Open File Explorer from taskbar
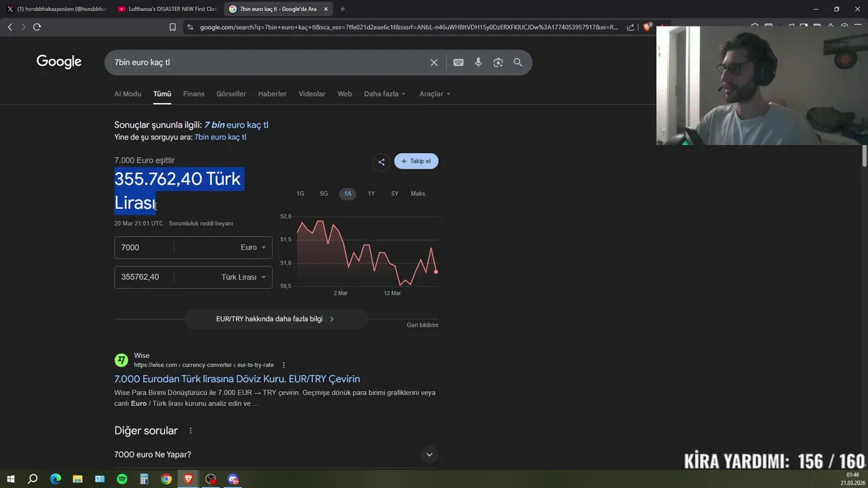The width and height of the screenshot is (868, 488). tap(77, 479)
